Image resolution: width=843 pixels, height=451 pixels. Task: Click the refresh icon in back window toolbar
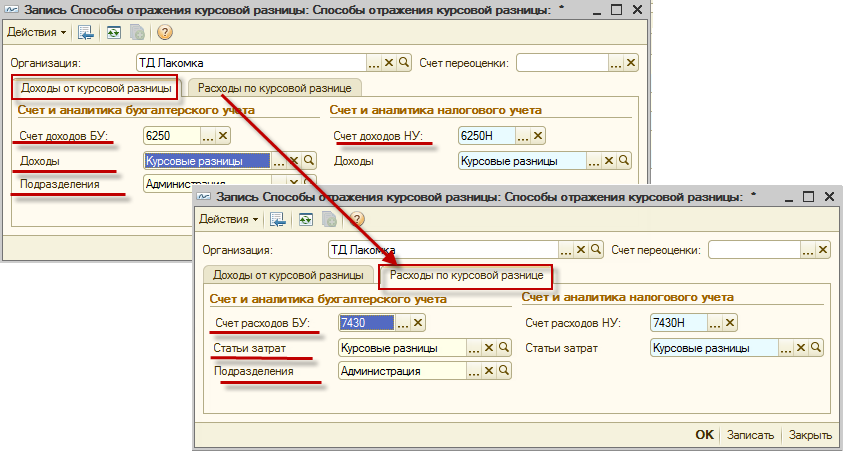(x=115, y=32)
